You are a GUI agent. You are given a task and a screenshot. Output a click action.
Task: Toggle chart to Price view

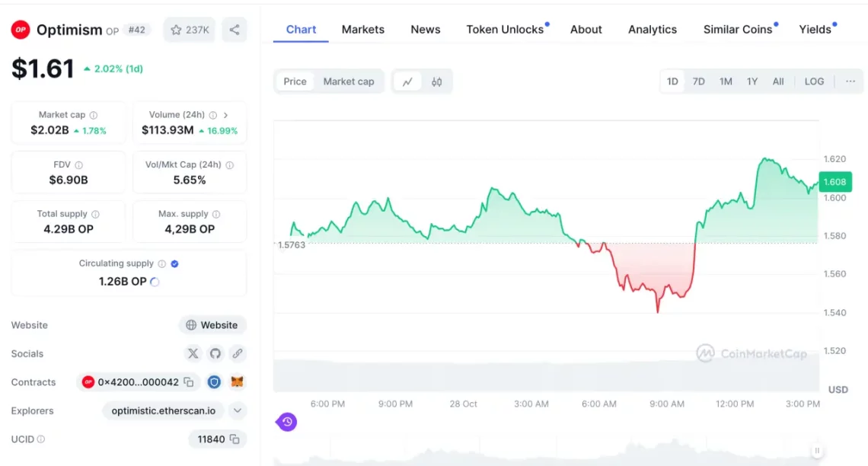295,81
